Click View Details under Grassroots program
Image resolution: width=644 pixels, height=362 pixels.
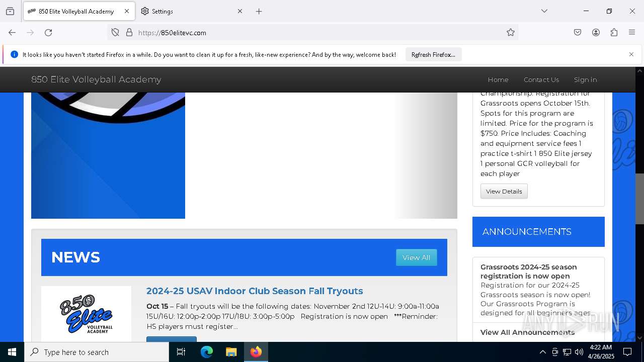point(504,191)
